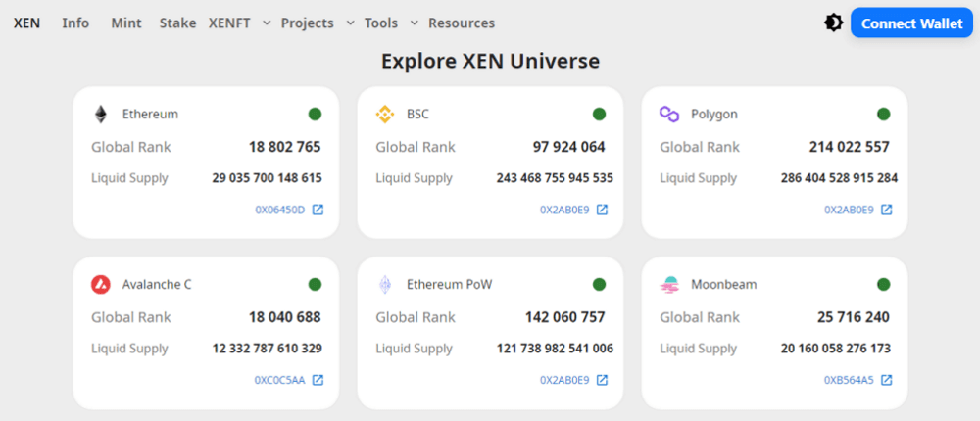980x421 pixels.
Task: Open external link icon in BSC card
Action: [x=602, y=210]
